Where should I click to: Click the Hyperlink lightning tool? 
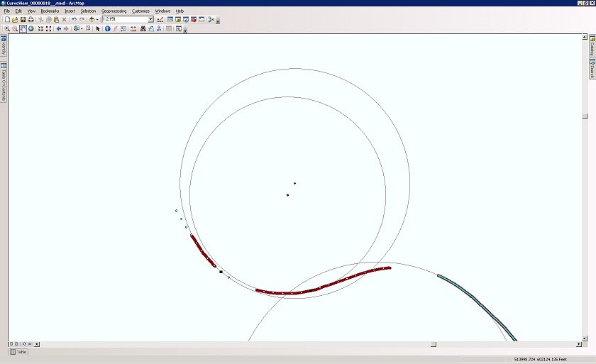(116, 29)
